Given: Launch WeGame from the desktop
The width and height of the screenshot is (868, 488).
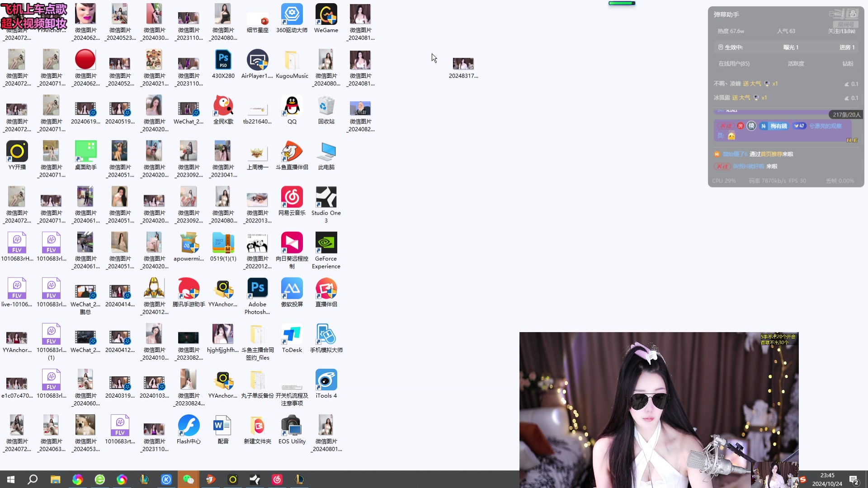Looking at the screenshot, I should pos(326,19).
